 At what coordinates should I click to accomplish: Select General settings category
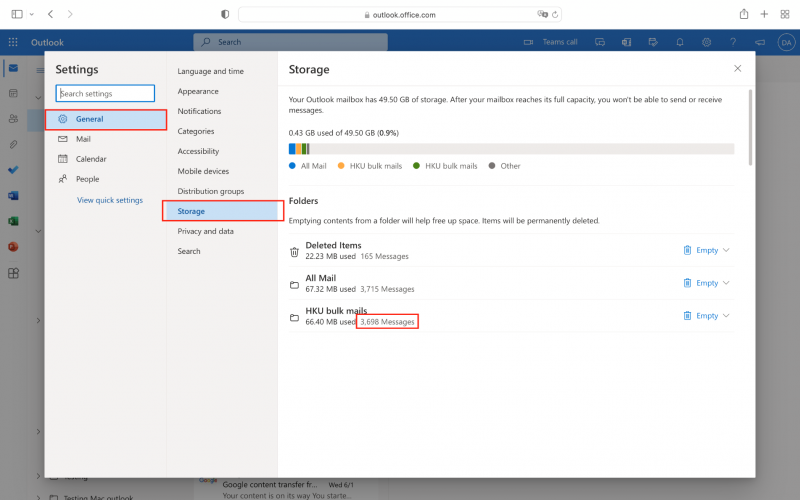point(106,119)
